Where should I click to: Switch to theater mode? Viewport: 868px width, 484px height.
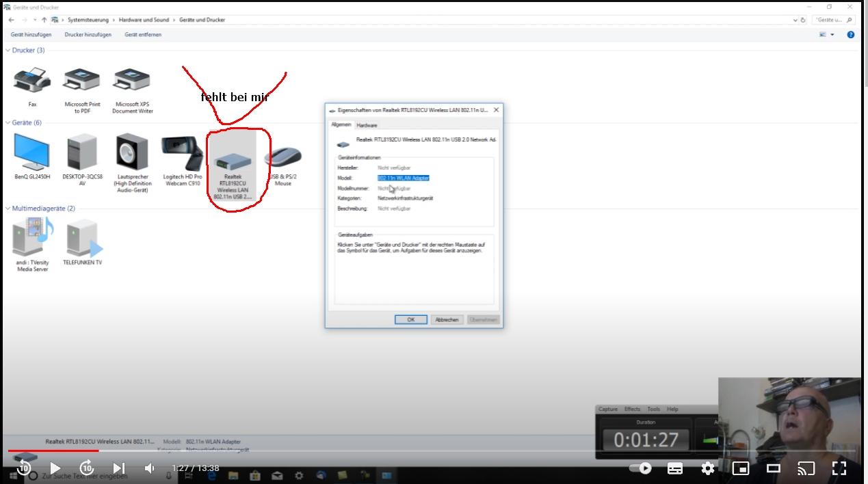pos(774,468)
